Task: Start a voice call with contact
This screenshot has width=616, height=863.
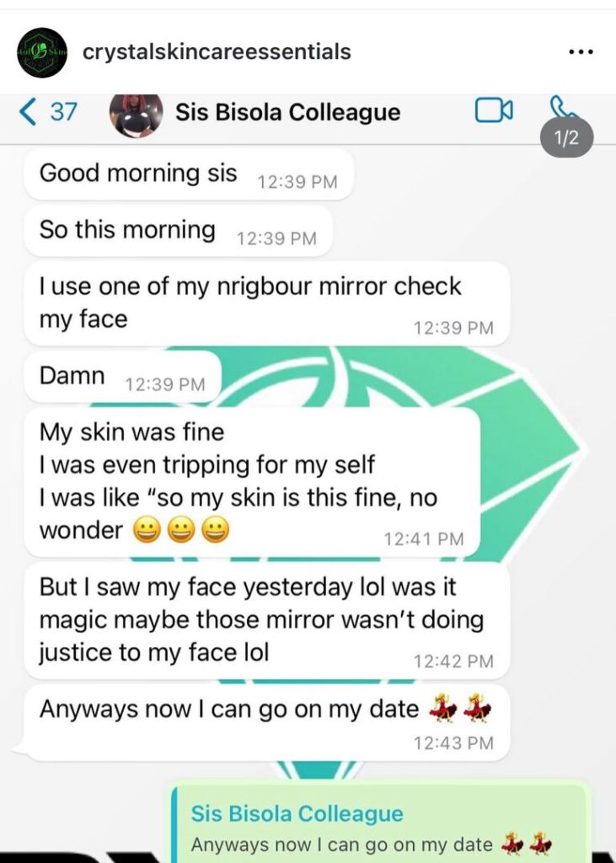Action: 560,109
